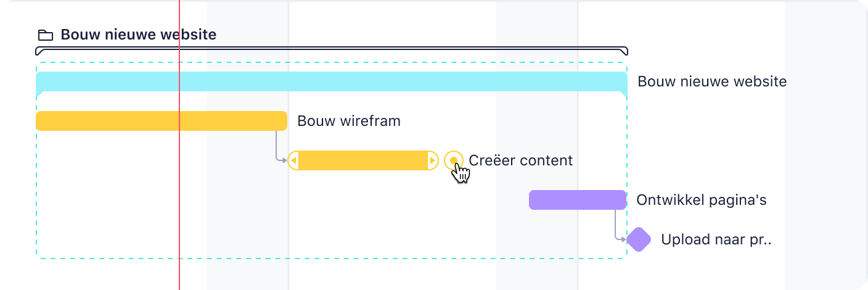Select the middle of the Creëer content bar
This screenshot has width=868, height=290.
click(364, 160)
